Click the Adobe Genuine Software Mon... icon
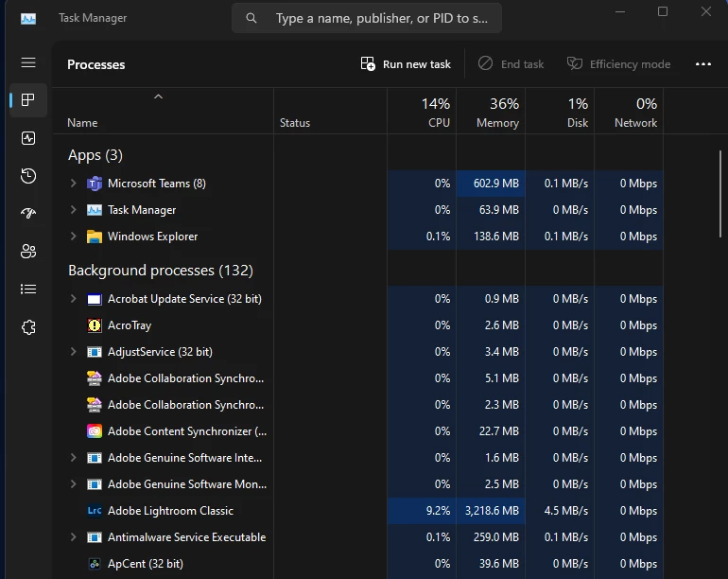Screen dimensions: 728x579 tap(95, 484)
